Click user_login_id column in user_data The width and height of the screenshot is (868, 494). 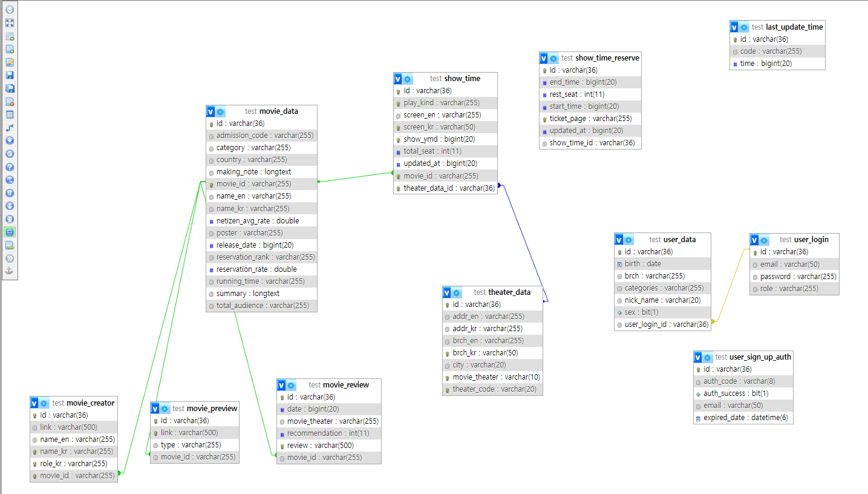[x=663, y=324]
